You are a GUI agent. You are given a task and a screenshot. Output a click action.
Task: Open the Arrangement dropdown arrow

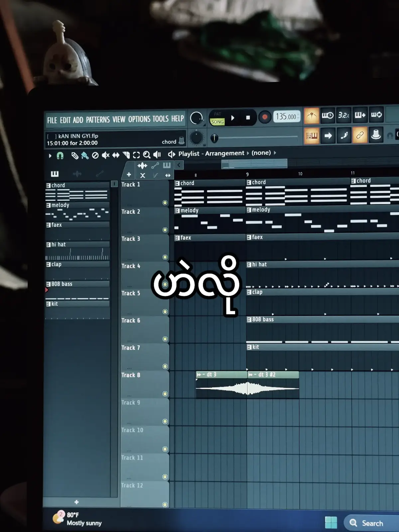248,153
